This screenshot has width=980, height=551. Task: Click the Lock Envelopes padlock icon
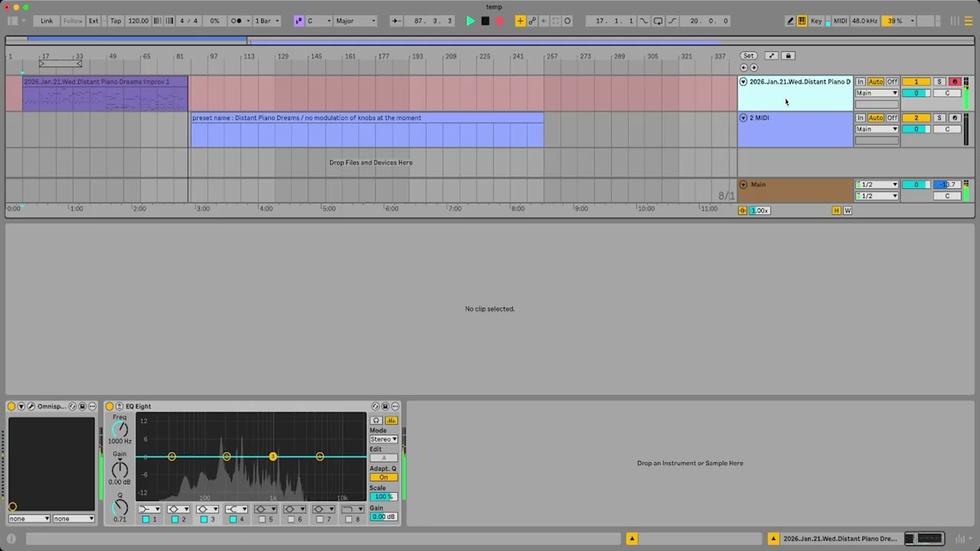[x=788, y=56]
